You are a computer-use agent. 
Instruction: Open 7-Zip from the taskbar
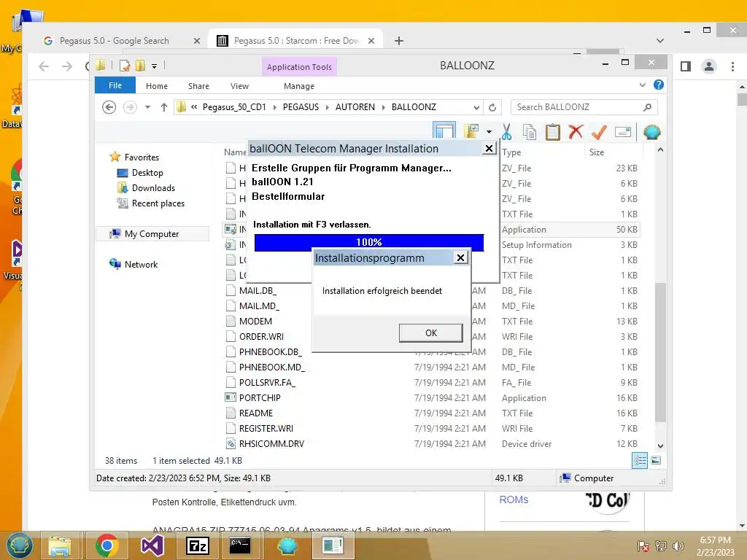[197, 545]
